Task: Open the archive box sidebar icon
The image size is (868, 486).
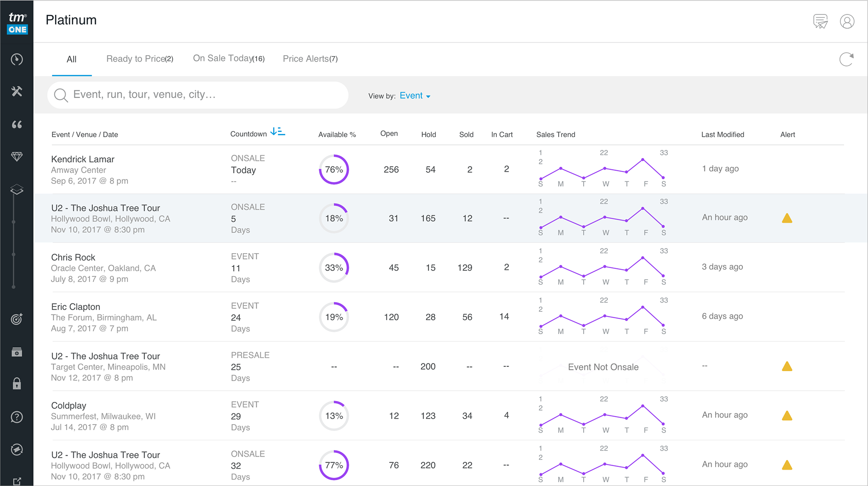Action: (x=17, y=352)
